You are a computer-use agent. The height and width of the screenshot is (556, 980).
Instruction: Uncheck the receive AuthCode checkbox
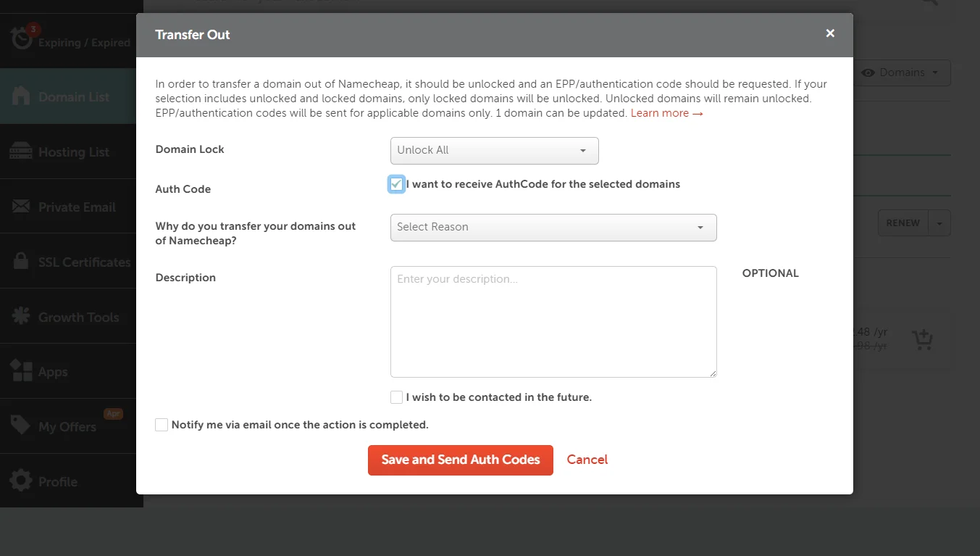[396, 184]
